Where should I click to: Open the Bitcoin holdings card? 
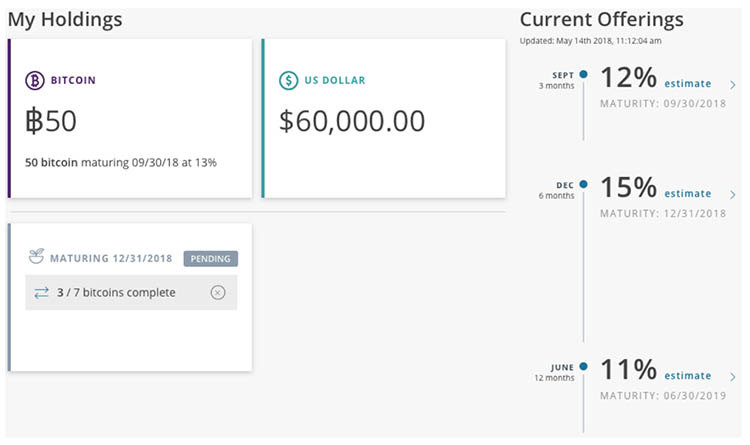[130, 120]
